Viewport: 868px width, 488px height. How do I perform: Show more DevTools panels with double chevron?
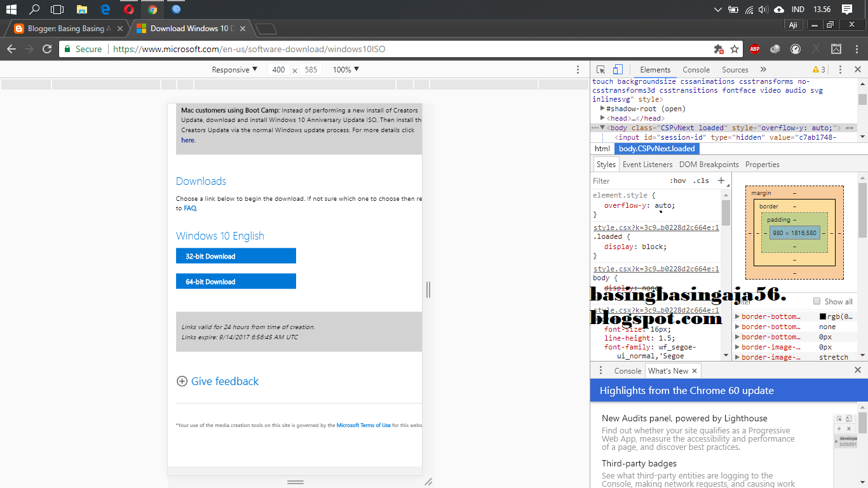(x=763, y=70)
